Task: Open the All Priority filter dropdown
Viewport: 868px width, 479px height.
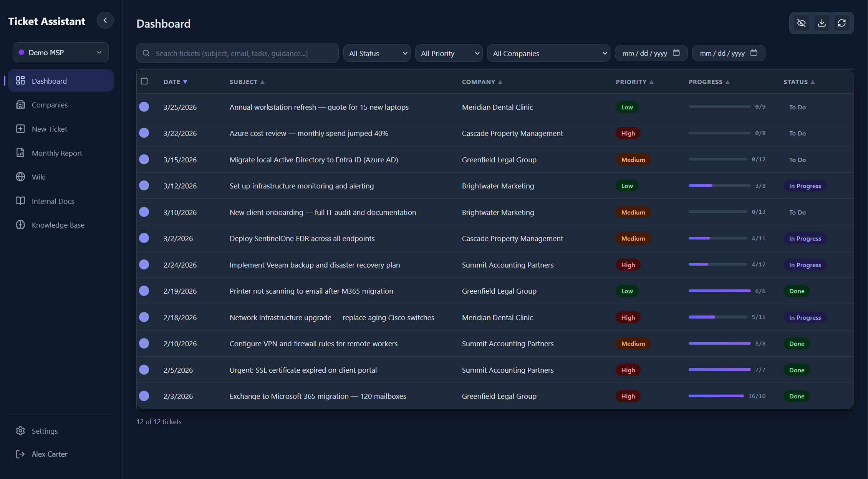Action: tap(449, 53)
